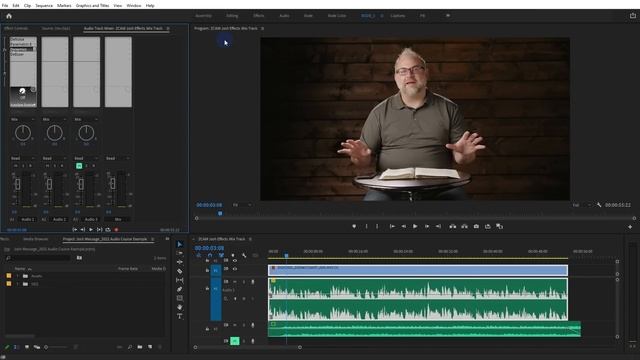Open playback resolution Full dropdown
Viewport: 640px width, 360px height.
click(582, 205)
